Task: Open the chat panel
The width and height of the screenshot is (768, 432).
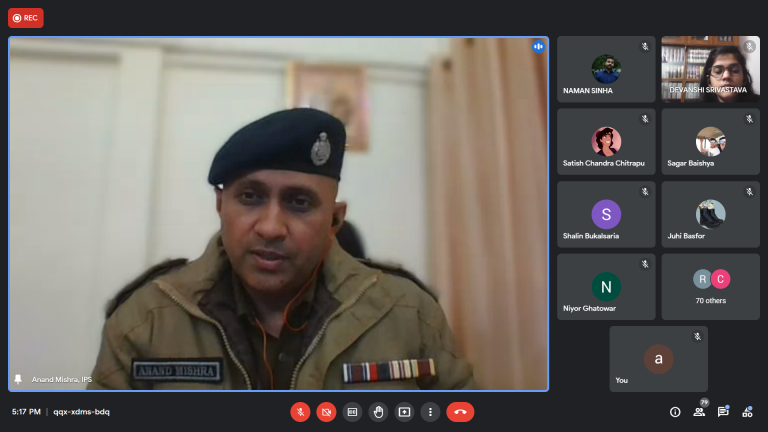Action: [x=723, y=411]
